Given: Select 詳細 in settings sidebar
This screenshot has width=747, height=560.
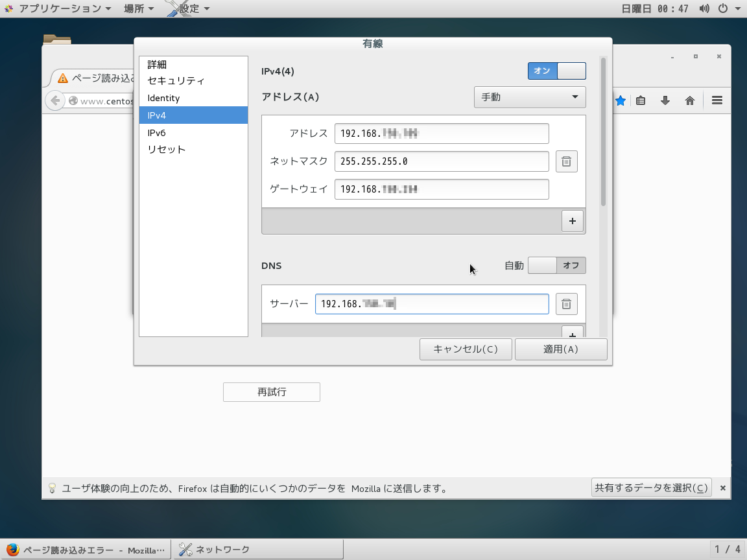Looking at the screenshot, I should (193, 64).
